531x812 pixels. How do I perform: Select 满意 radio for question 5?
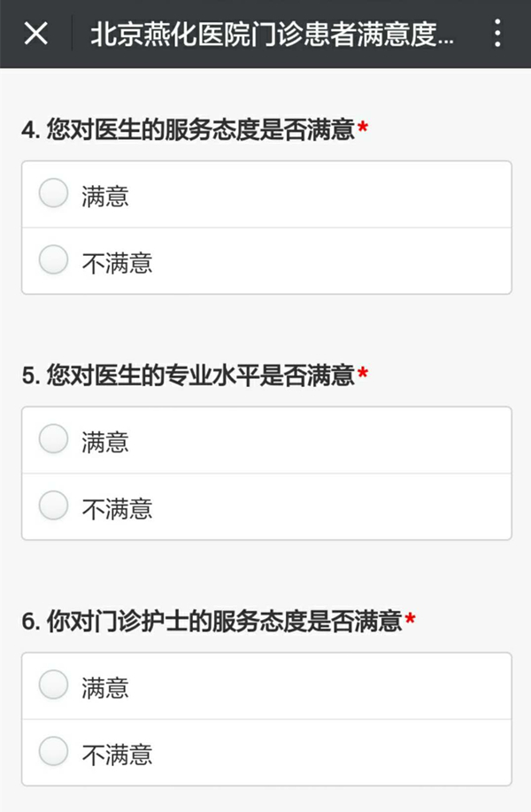pos(53,438)
